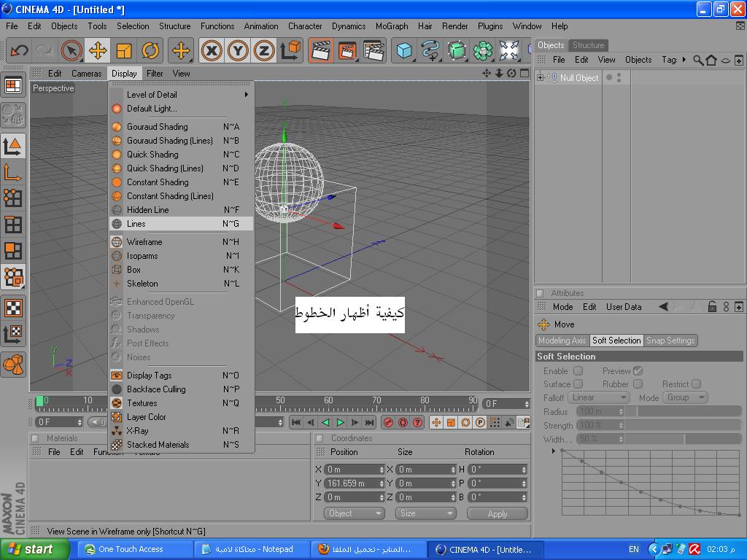Viewport: 747px width, 560px height.
Task: Toggle Backface Culling option
Action: point(181,389)
